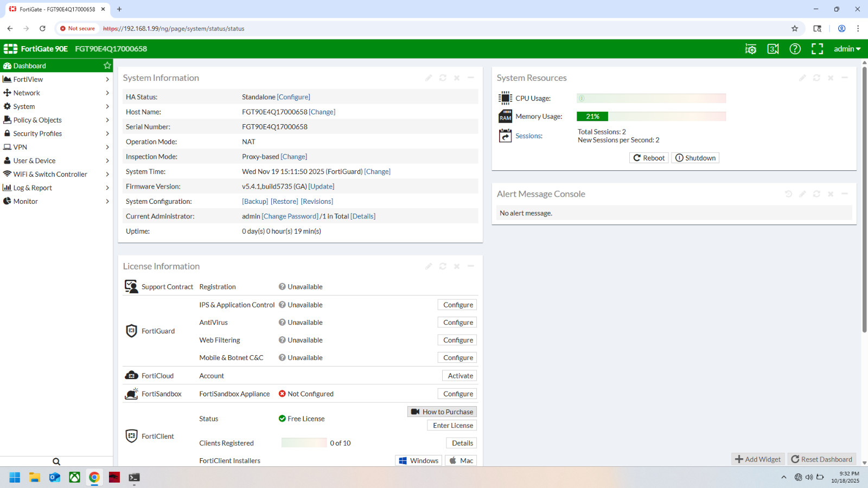Viewport: 868px width, 488px height.
Task: Expand the User & Device chevron
Action: (x=107, y=160)
